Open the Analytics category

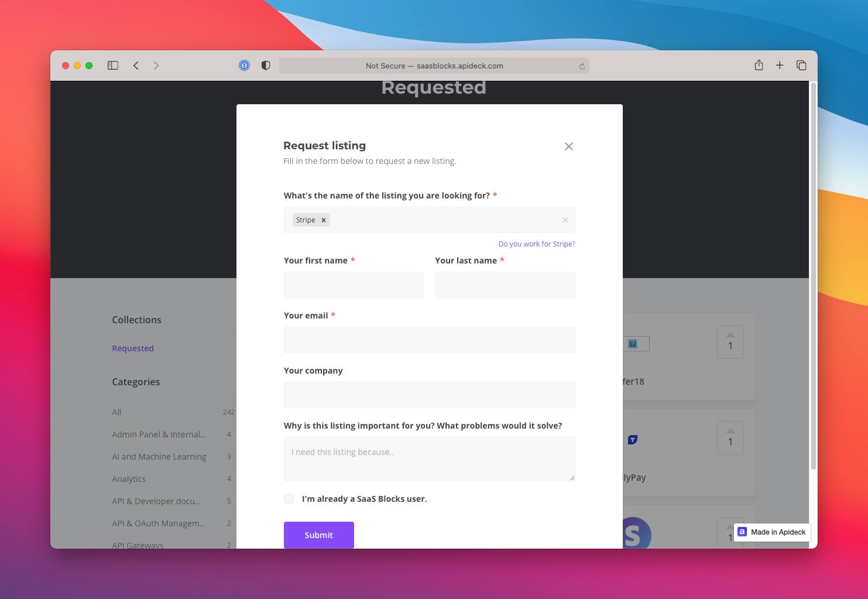129,479
